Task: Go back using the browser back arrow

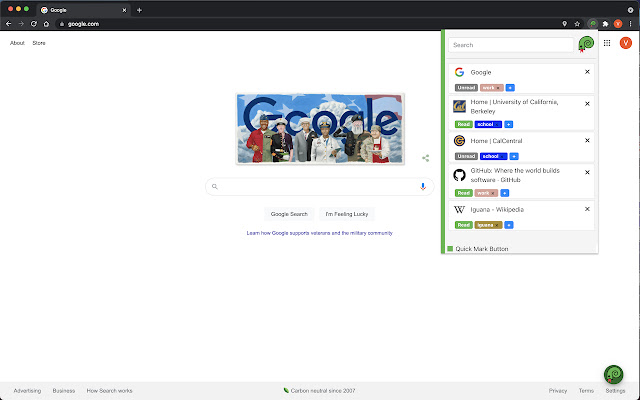Action: pos(8,24)
